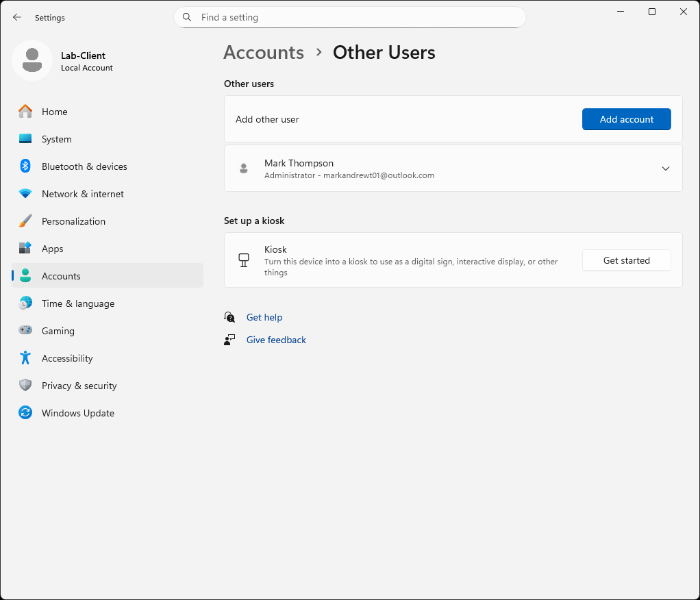Click the Give feedback link
The height and width of the screenshot is (600, 700).
click(275, 340)
